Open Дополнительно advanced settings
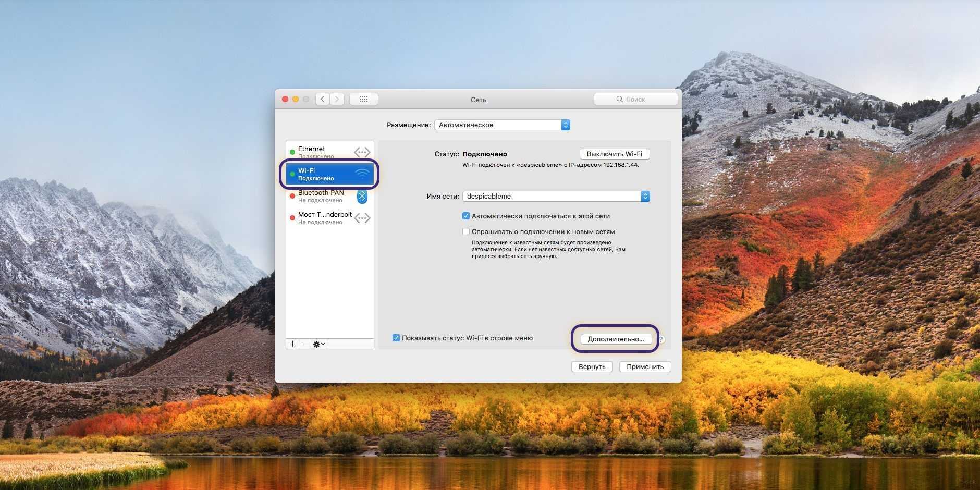980x490 pixels. (616, 339)
